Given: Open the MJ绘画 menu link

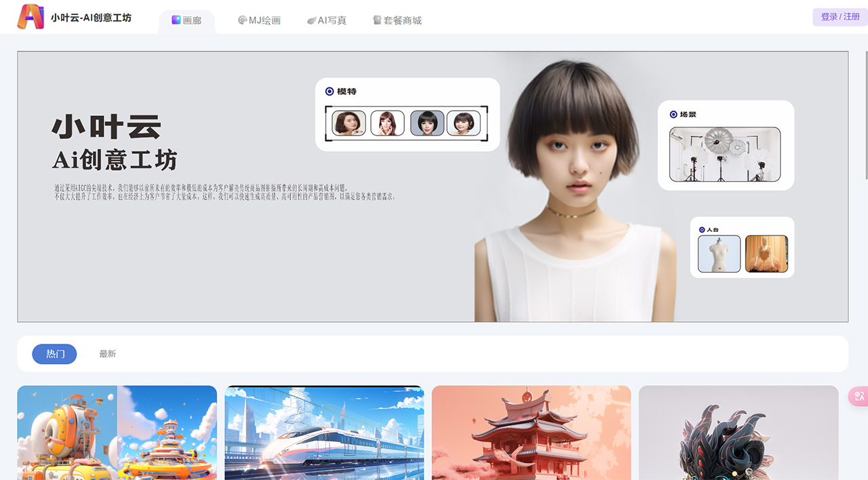Looking at the screenshot, I should (x=260, y=20).
